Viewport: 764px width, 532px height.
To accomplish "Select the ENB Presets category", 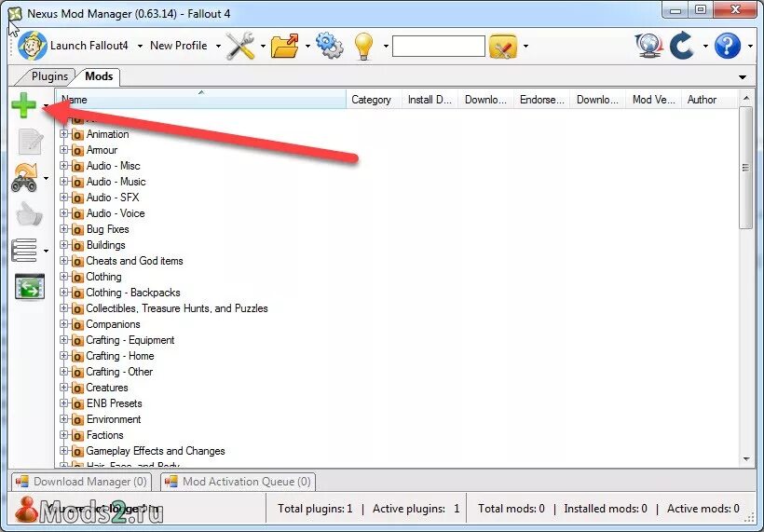I will pos(114,403).
